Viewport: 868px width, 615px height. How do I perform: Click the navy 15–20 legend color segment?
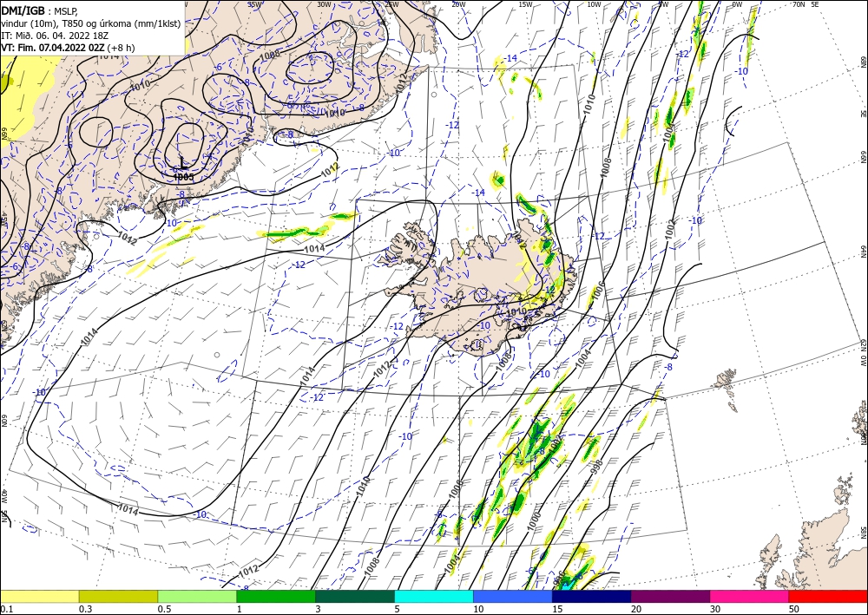(591, 596)
